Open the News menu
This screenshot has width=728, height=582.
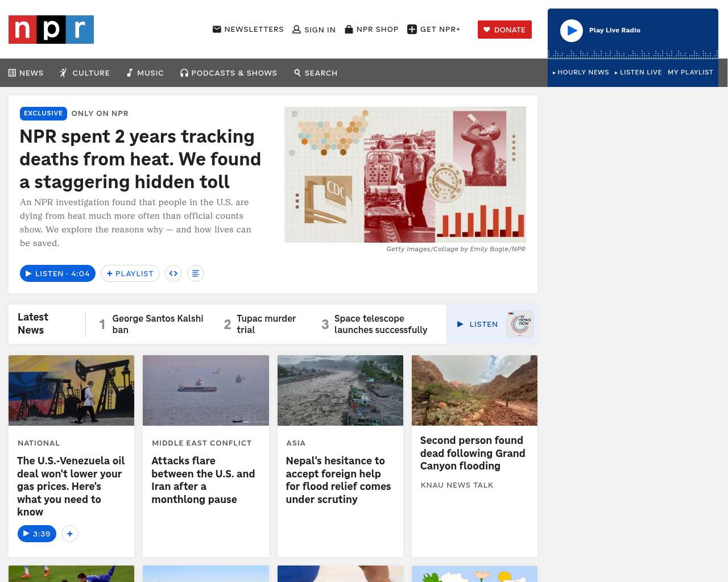click(x=26, y=73)
